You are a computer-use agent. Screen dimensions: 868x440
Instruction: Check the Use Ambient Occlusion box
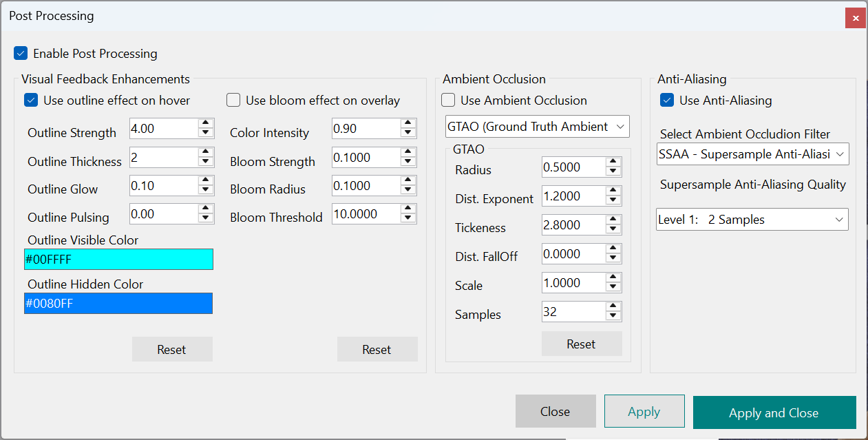coord(448,100)
